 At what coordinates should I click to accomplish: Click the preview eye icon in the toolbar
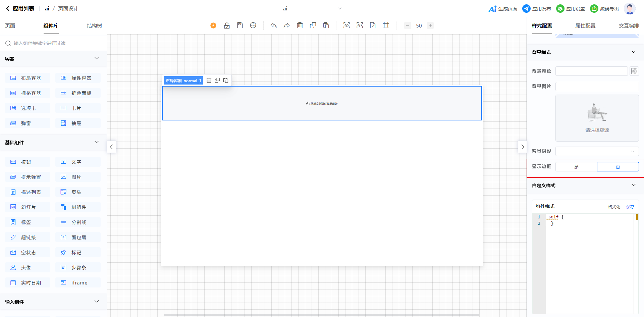346,25
